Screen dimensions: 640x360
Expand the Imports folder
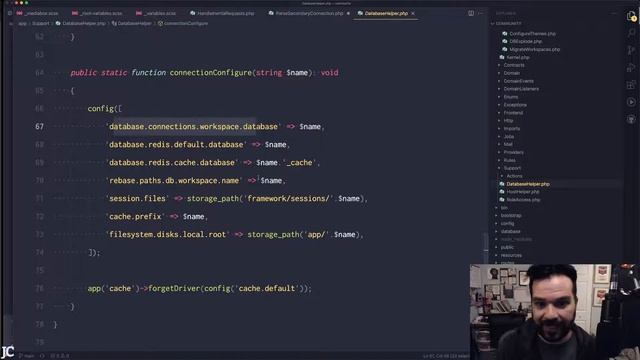[x=511, y=129]
